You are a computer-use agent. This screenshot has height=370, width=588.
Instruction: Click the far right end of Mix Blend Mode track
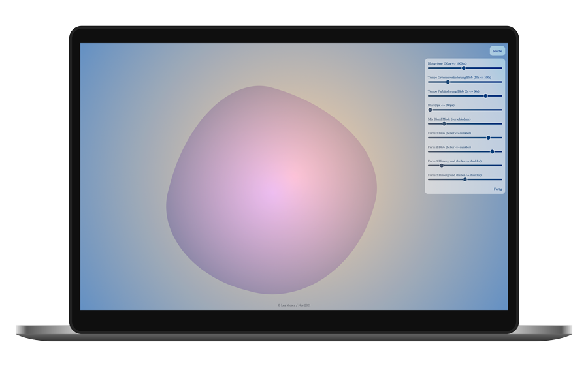[x=501, y=123]
